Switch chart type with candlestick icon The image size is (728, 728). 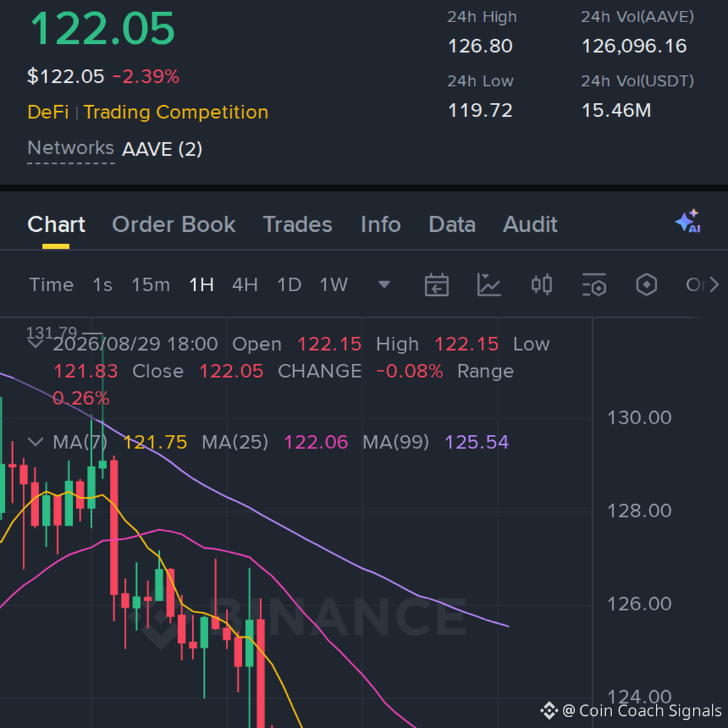(541, 284)
